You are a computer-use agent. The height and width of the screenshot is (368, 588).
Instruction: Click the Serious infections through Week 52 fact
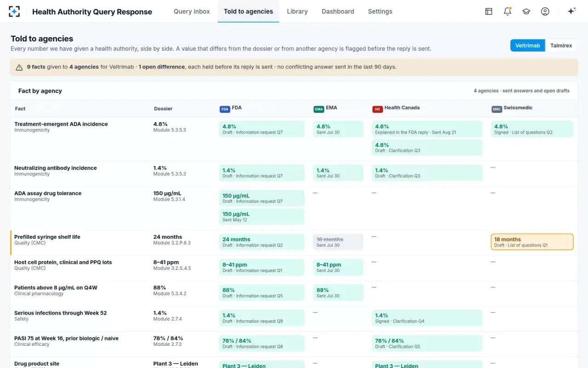tap(61, 313)
